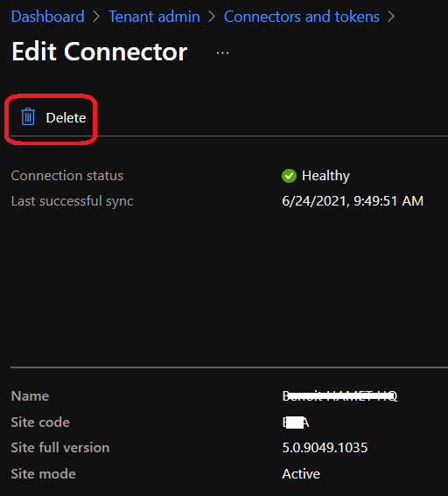Open the ellipsis more options menu
The height and width of the screenshot is (496, 448).
[222, 53]
